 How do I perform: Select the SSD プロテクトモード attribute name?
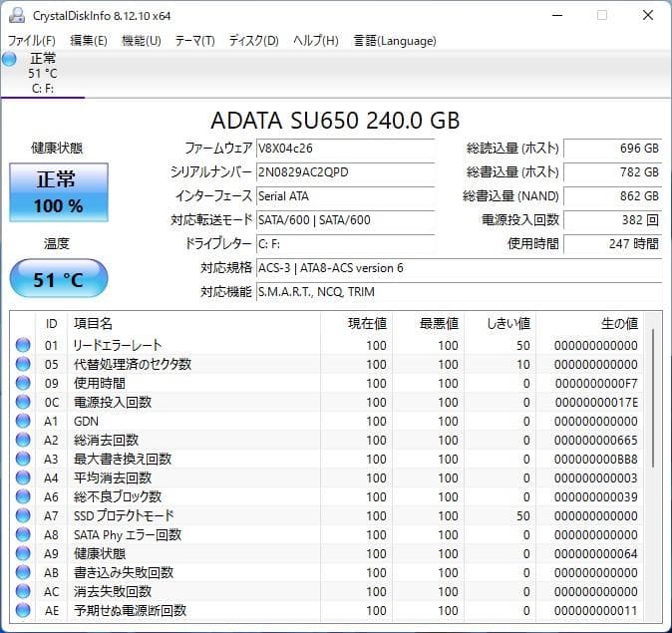pos(124,515)
